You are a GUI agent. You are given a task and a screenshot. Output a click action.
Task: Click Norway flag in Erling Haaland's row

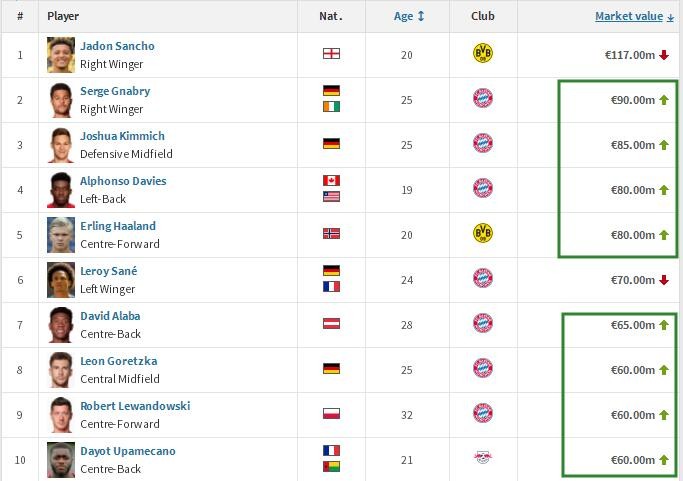[x=331, y=234]
